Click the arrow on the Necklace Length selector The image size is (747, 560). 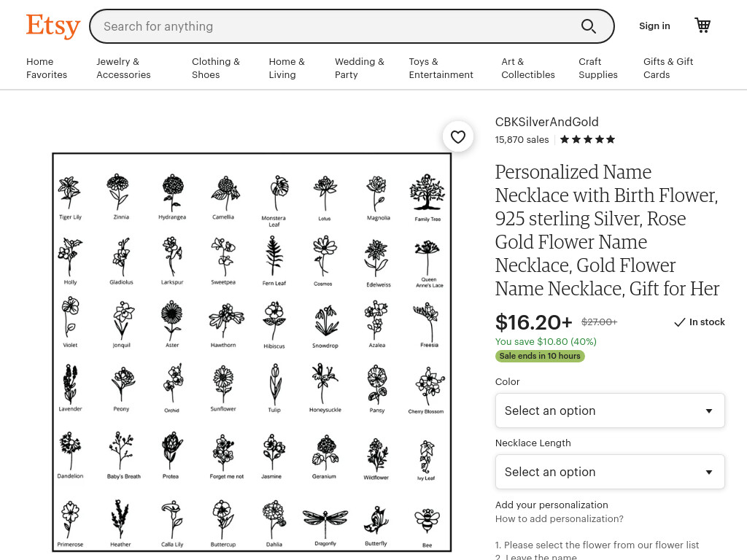click(709, 472)
